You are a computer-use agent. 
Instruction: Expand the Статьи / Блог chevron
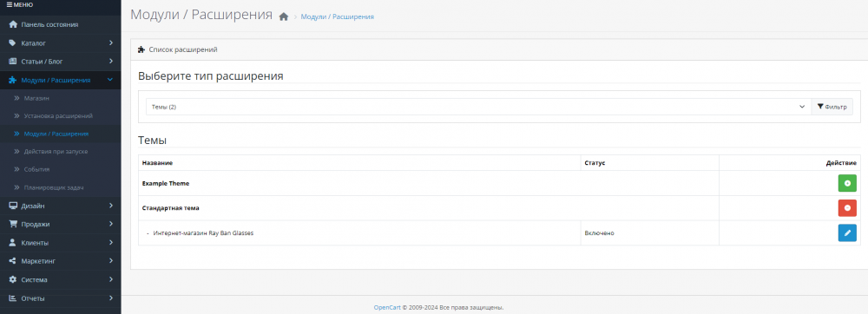point(111,61)
